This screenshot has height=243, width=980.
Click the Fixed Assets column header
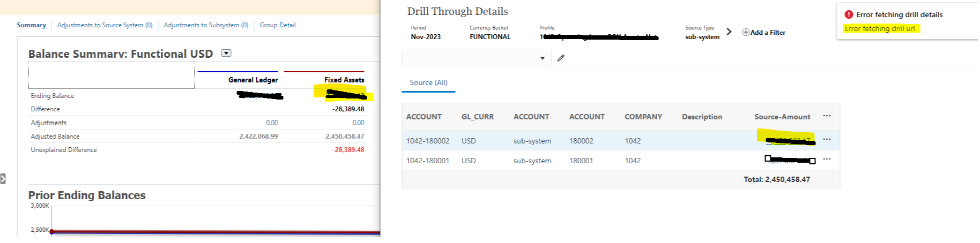344,80
